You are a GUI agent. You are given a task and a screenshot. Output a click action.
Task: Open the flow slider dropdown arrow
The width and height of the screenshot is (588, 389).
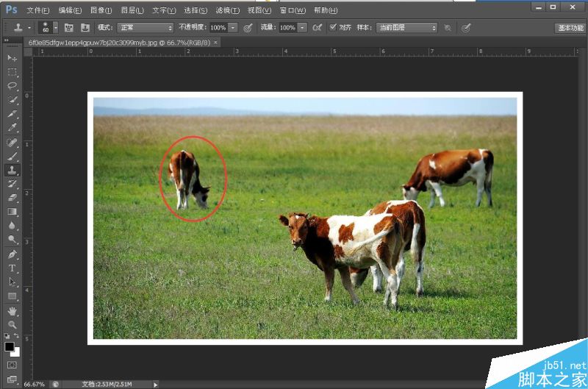click(302, 27)
